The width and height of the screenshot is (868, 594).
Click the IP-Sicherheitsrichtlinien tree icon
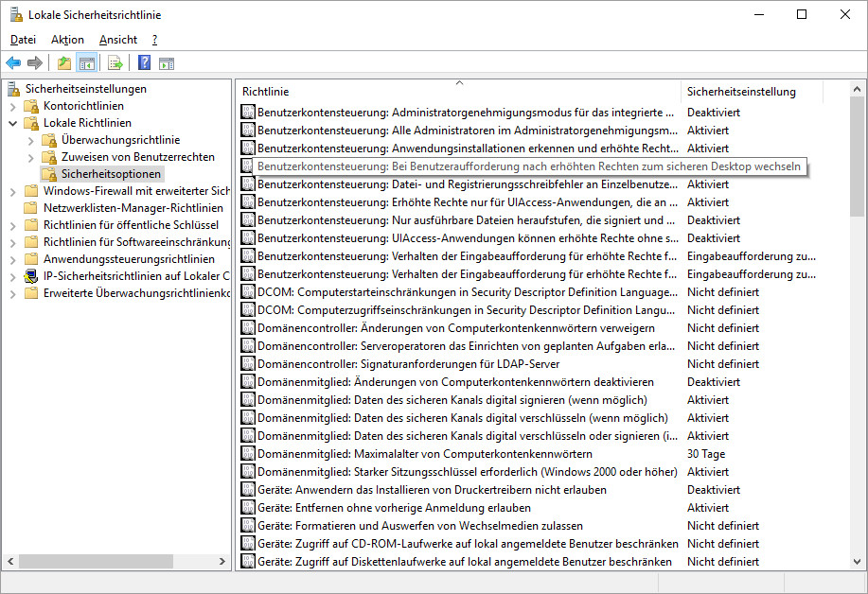(31, 276)
